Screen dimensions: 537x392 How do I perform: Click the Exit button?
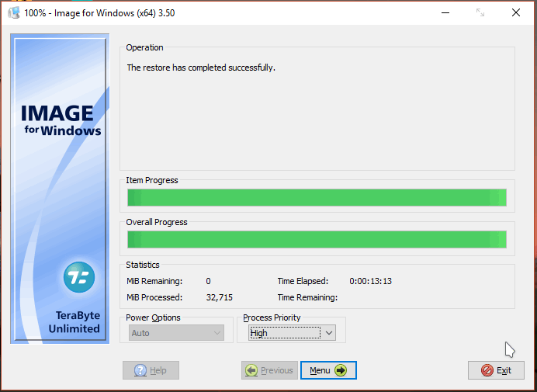(496, 370)
